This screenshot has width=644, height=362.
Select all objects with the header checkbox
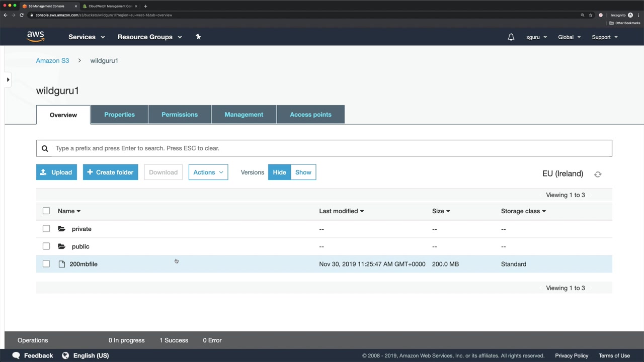(46, 211)
